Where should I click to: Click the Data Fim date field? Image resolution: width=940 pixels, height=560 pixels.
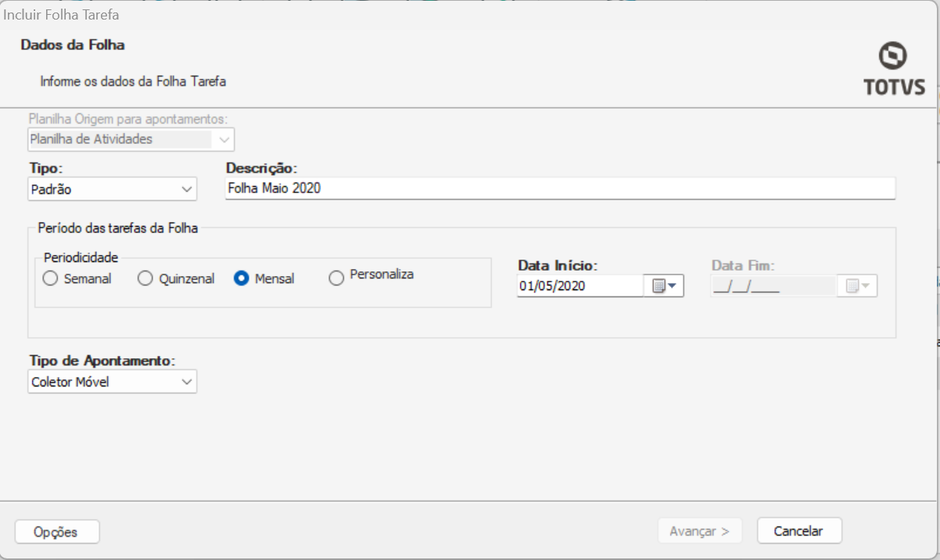(x=772, y=286)
